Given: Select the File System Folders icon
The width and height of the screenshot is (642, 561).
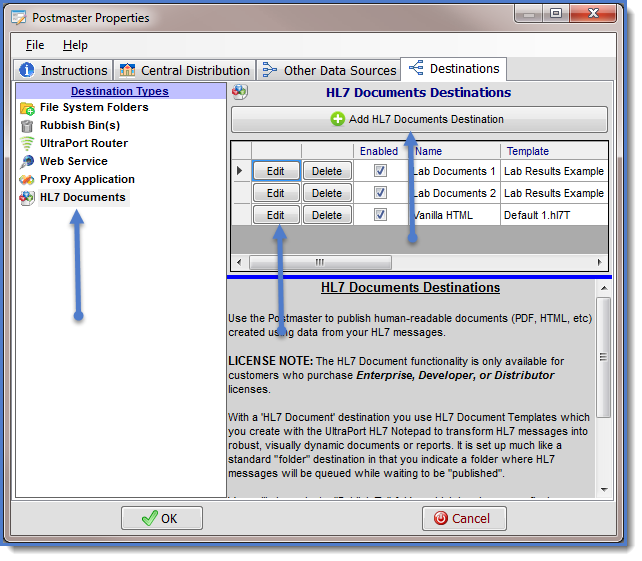Looking at the screenshot, I should [x=28, y=108].
